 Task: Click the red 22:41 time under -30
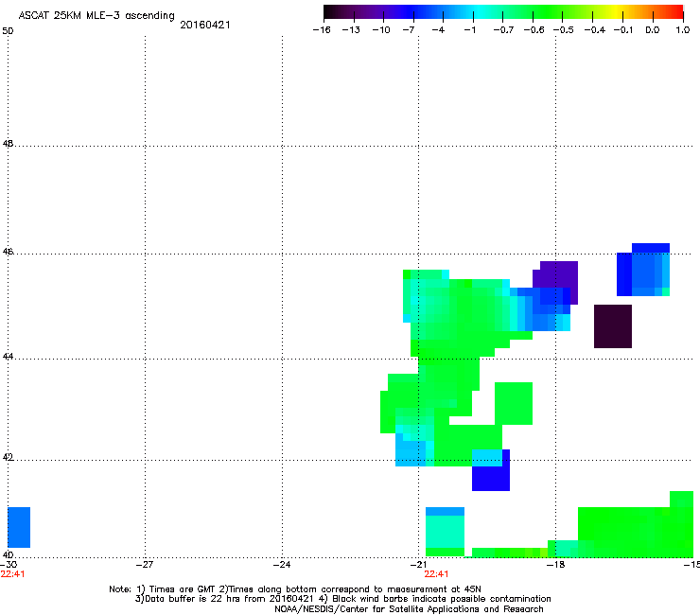pos(12,574)
